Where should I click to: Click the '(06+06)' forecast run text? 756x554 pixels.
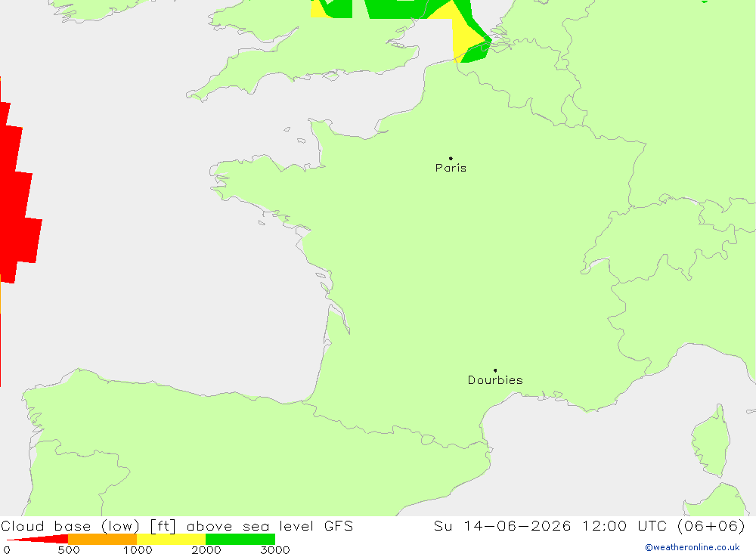point(711,525)
